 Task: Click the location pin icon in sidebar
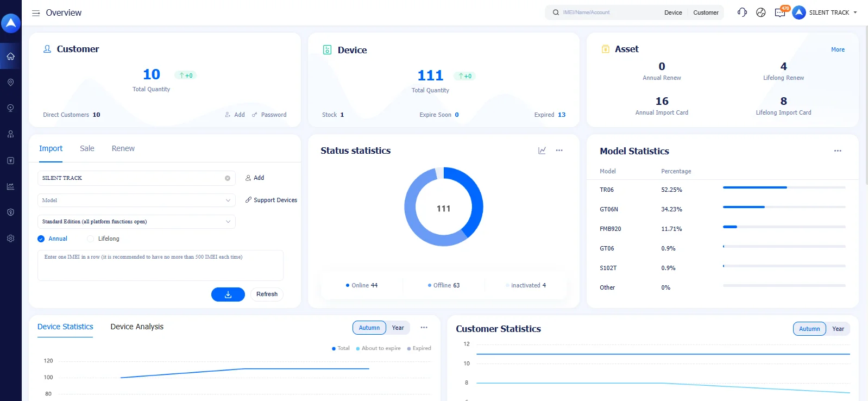pyautogui.click(x=10, y=83)
